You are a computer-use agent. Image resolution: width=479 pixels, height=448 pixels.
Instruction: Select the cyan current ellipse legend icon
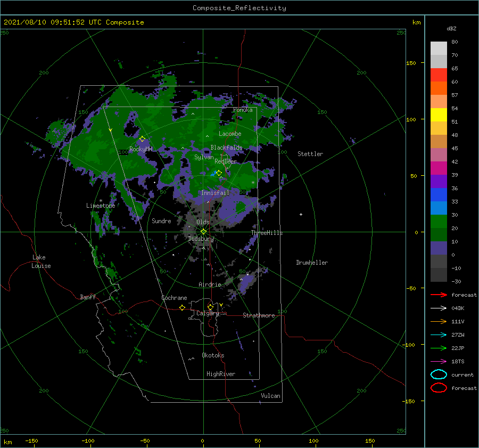coord(439,374)
